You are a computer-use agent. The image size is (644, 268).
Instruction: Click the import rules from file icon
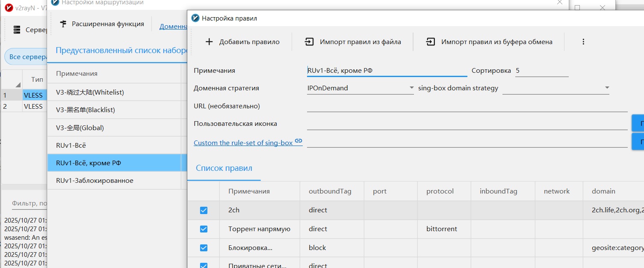309,42
